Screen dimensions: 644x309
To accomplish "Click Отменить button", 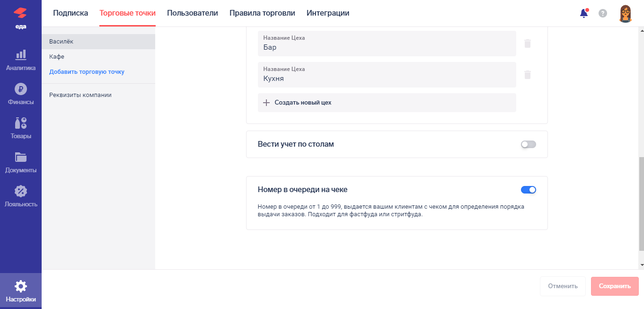I will click(x=563, y=286).
